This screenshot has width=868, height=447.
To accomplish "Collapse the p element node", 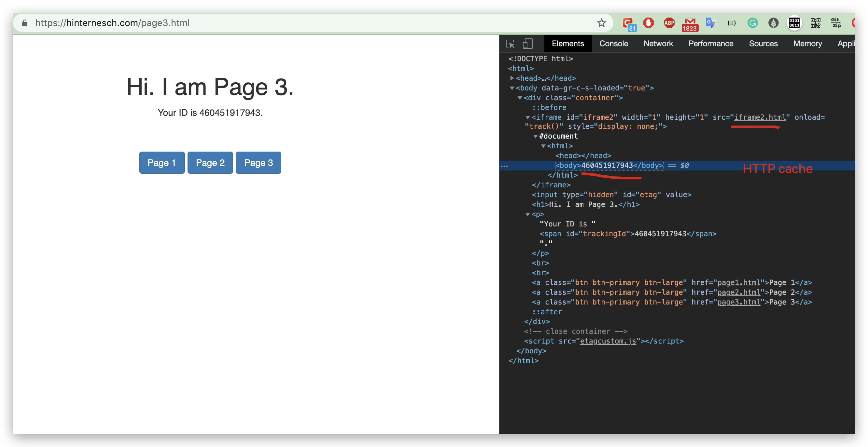I will point(528,214).
